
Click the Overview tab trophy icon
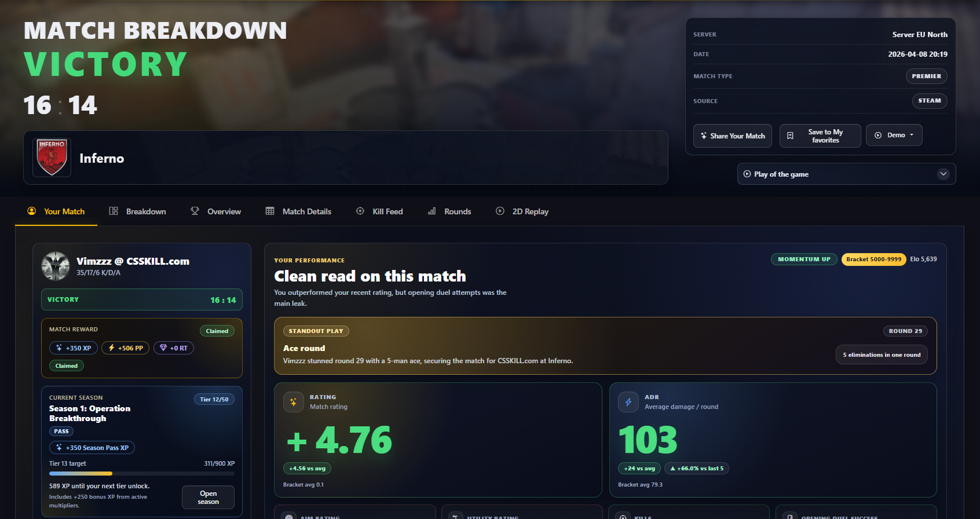point(195,211)
